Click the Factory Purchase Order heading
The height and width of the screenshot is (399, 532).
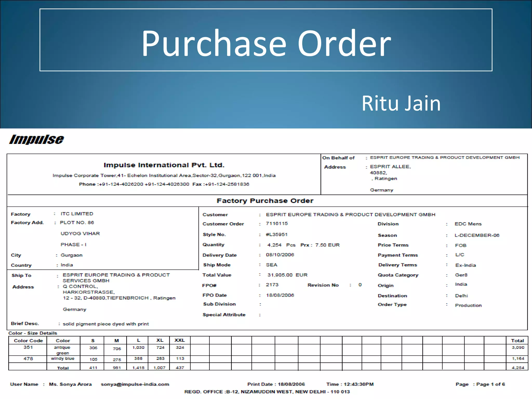click(265, 201)
